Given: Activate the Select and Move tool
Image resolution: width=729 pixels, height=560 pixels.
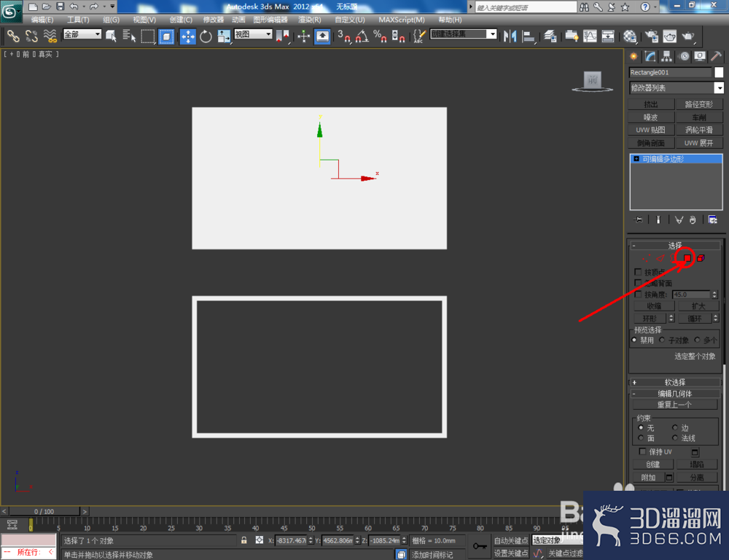Looking at the screenshot, I should coord(188,36).
